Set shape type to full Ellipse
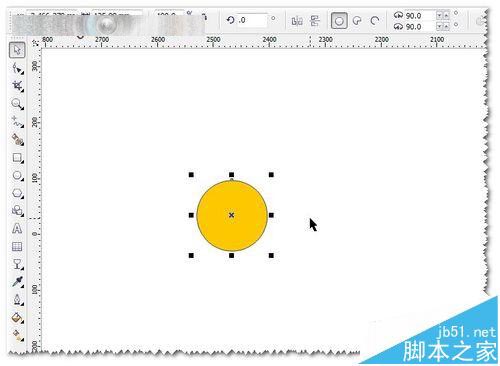Viewport: 500px width, 366px height. (339, 21)
